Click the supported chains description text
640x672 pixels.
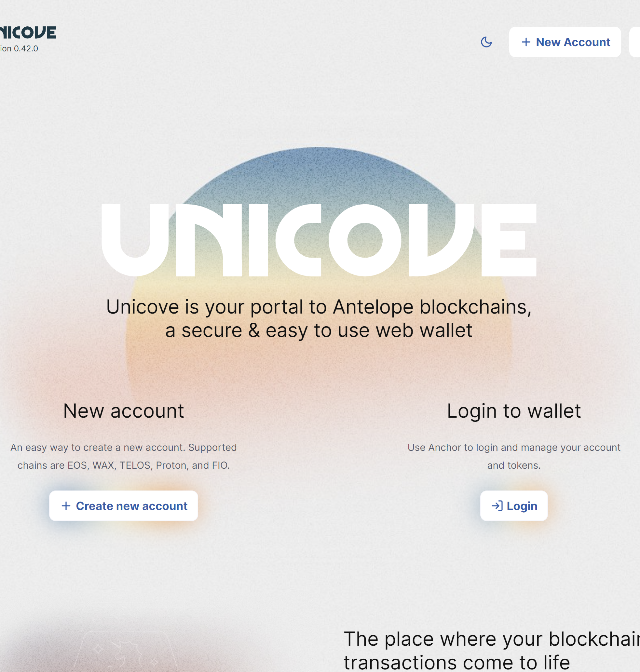coord(124,456)
